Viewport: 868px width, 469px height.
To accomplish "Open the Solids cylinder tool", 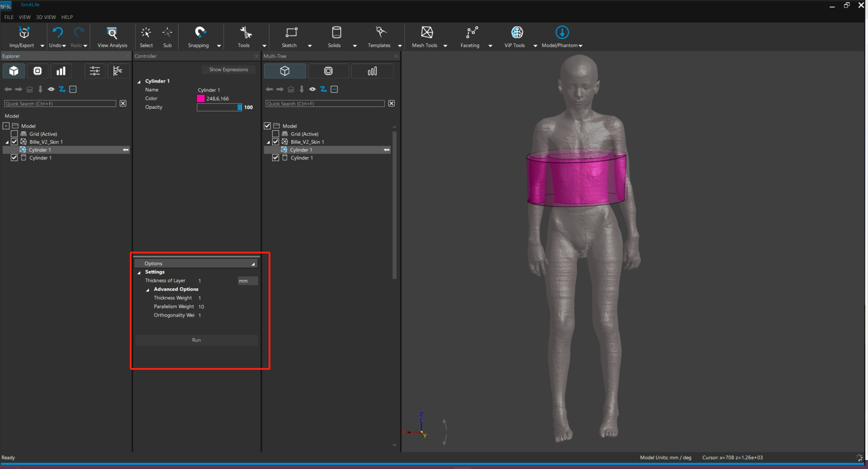I will (336, 33).
